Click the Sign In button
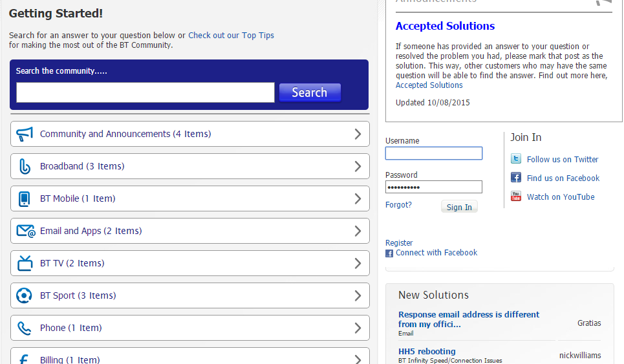Screen dimensions: 624x364 [x=459, y=207]
